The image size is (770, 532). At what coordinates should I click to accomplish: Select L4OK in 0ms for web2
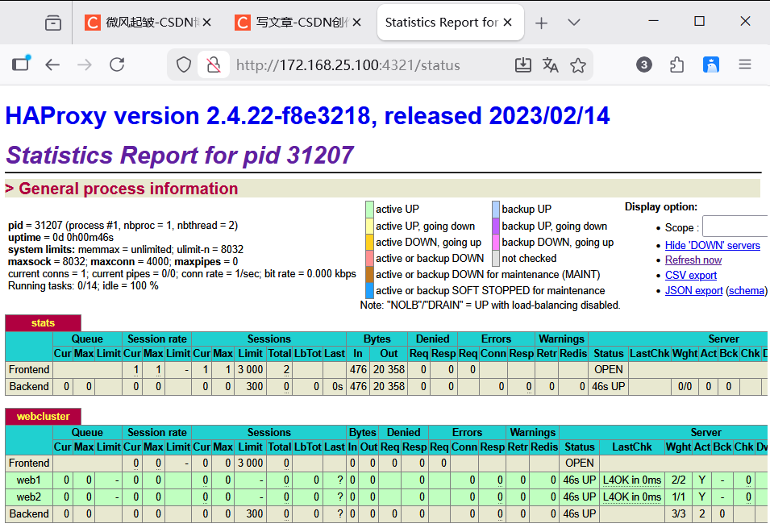[632, 497]
